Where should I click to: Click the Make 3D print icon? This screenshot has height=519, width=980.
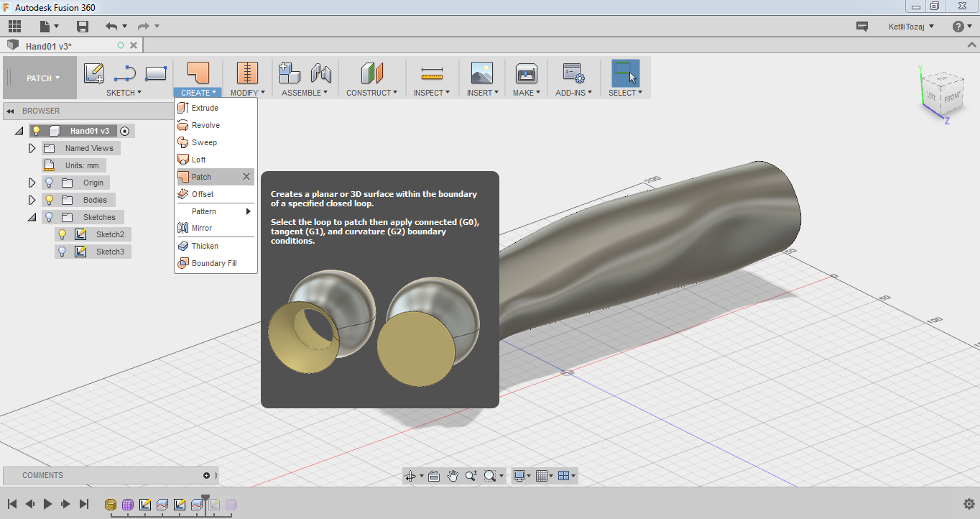(x=527, y=73)
